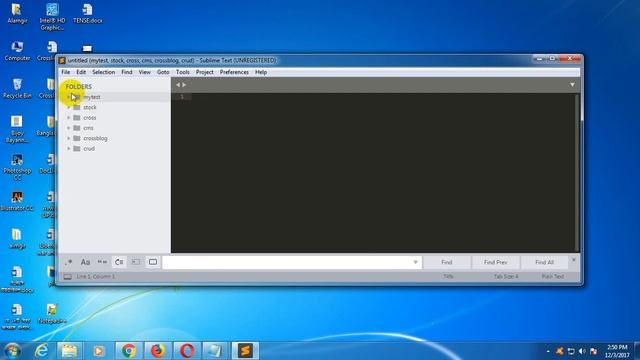The width and height of the screenshot is (640, 360).
Task: Open the View menu
Action: [144, 72]
